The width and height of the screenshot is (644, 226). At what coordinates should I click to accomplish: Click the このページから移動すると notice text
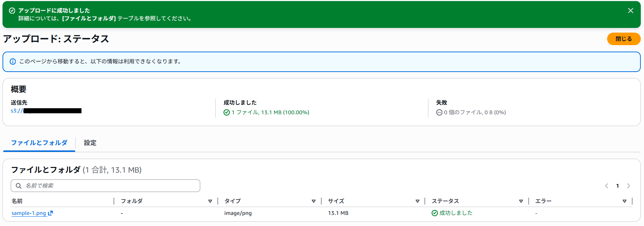100,62
